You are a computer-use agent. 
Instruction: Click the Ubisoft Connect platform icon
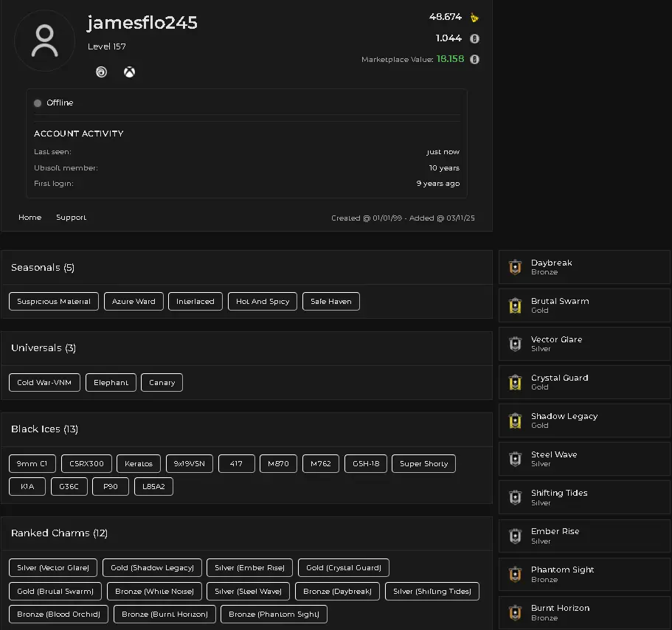pyautogui.click(x=101, y=72)
